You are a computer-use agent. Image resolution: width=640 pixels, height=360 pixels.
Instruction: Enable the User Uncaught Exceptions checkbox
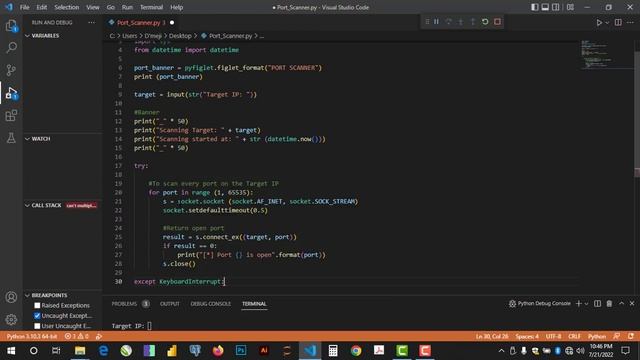tap(37, 326)
